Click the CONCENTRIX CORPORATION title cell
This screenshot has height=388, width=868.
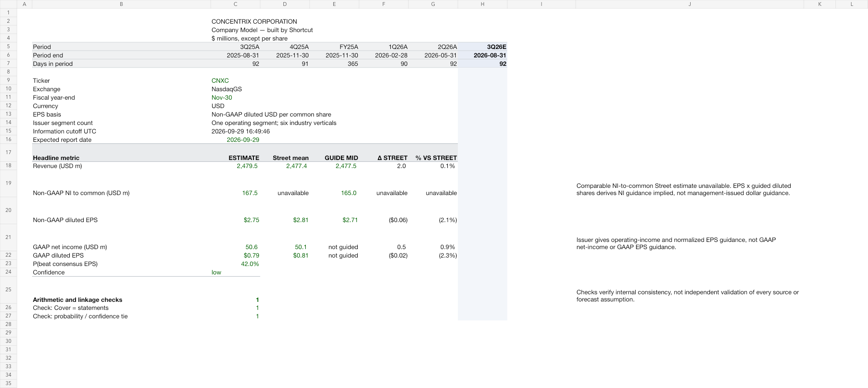254,22
